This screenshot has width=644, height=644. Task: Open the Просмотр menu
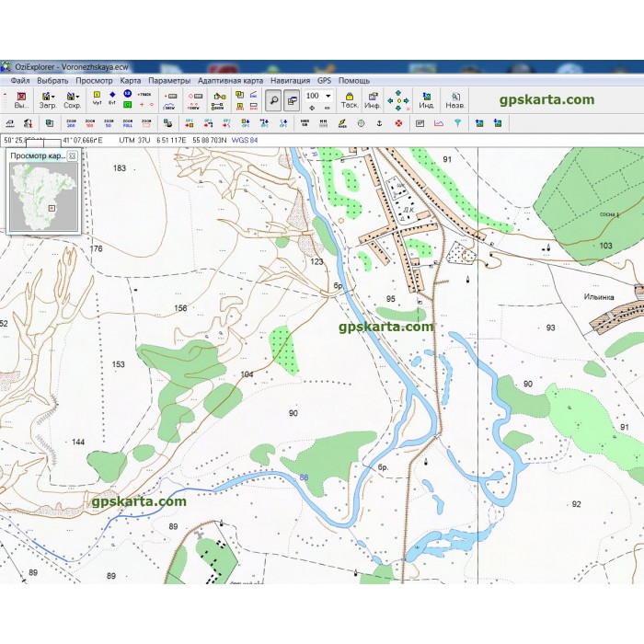coord(94,81)
